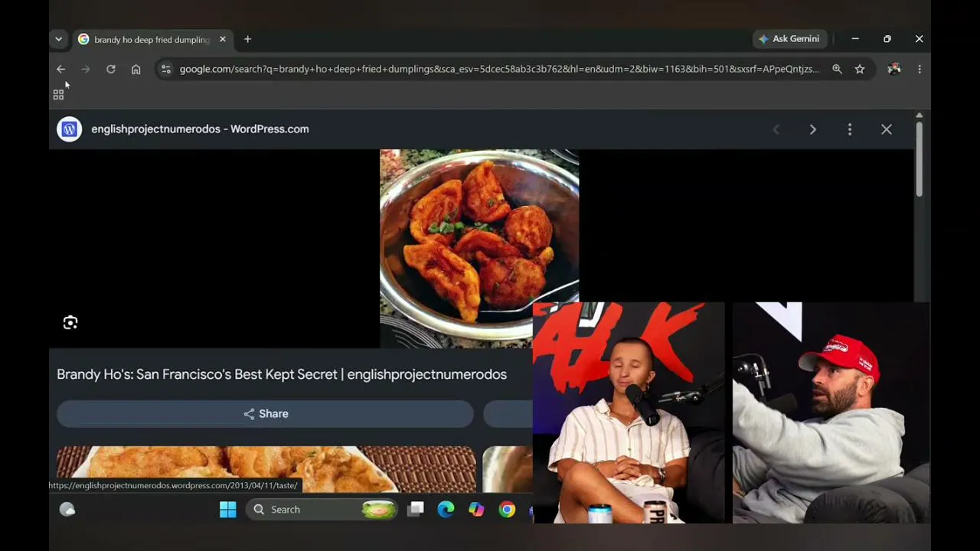980x551 pixels.
Task: Open the Chrome profile avatar
Action: pyautogui.click(x=893, y=69)
